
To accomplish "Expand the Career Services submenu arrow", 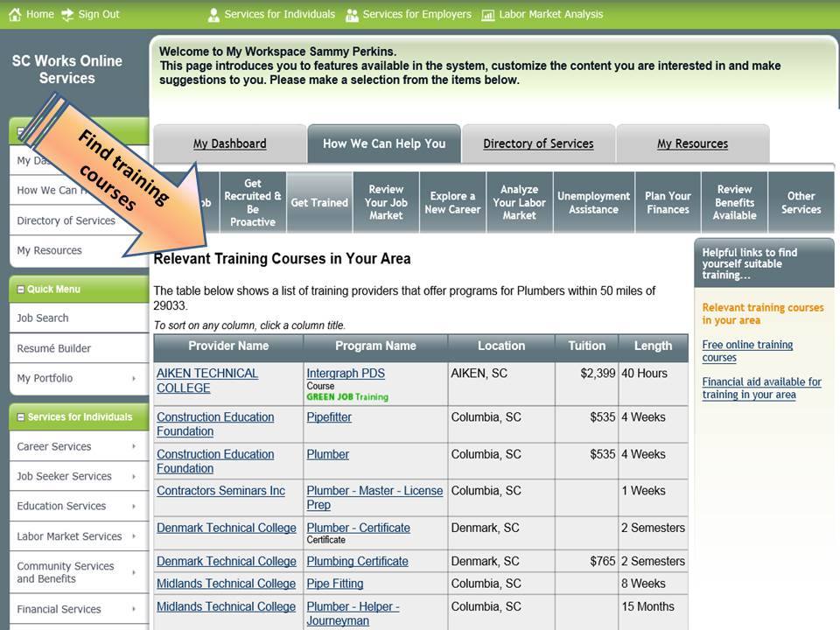I will [x=134, y=446].
